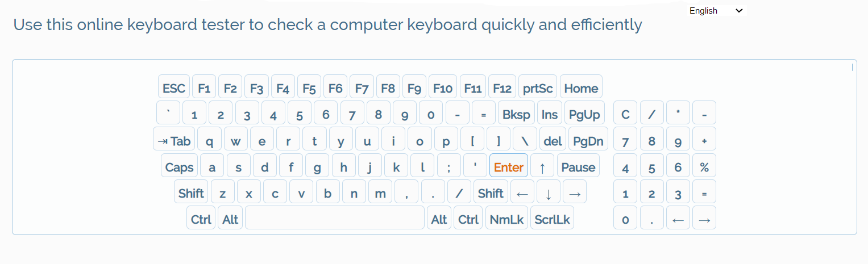
Task: Click the PgDn key
Action: [588, 141]
